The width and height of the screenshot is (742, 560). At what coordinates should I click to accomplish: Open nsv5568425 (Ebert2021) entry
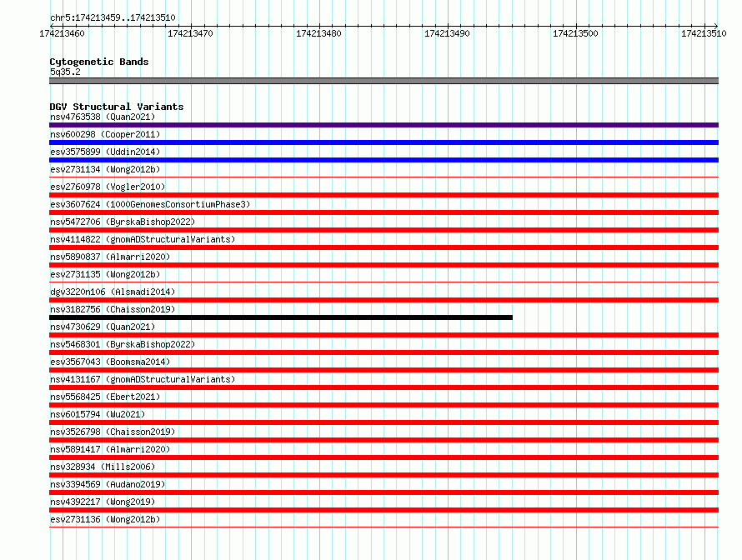(105, 397)
